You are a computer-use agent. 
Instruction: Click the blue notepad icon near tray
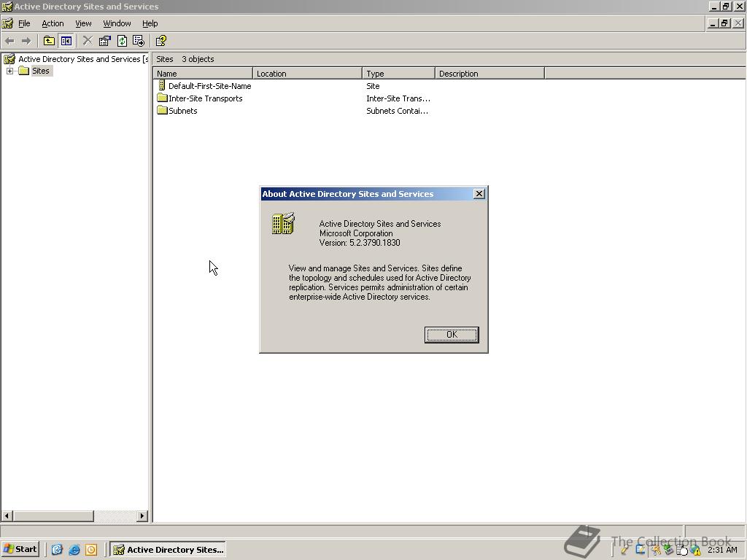coord(640,550)
